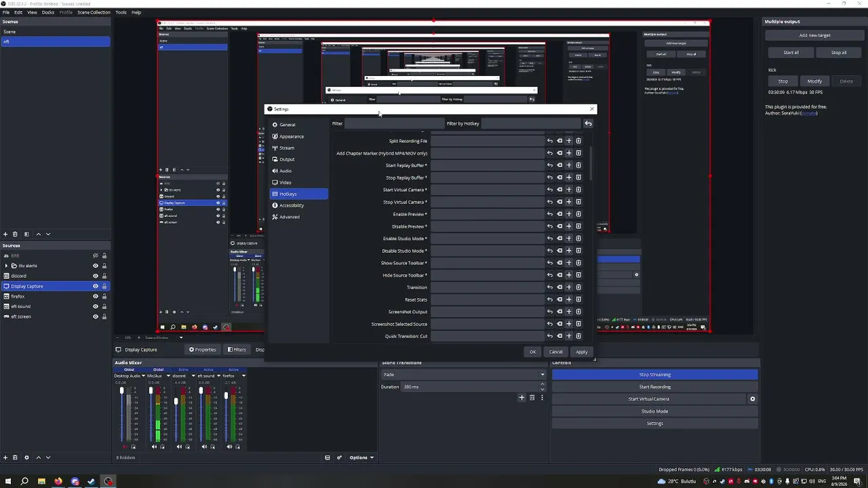Revert the Screenshot Output hotkey
This screenshot has height=488, width=868.
(x=550, y=312)
